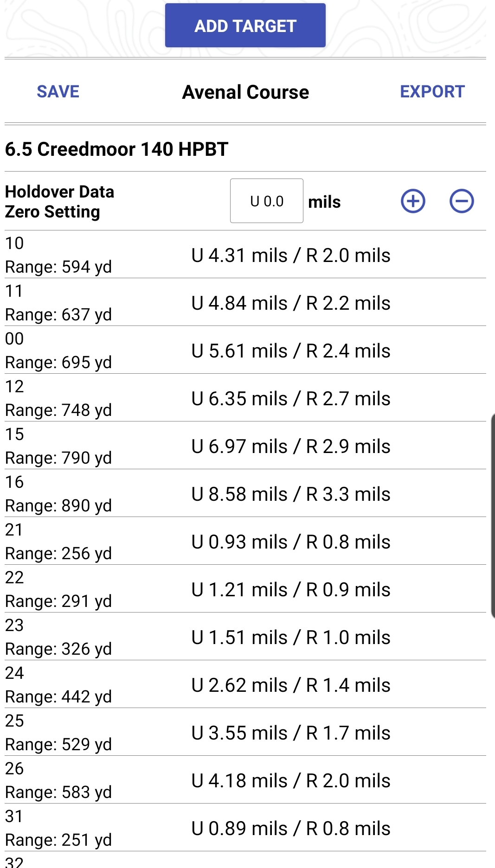Choose target 12 at 748 yd
The width and height of the screenshot is (495, 868).
(245, 398)
